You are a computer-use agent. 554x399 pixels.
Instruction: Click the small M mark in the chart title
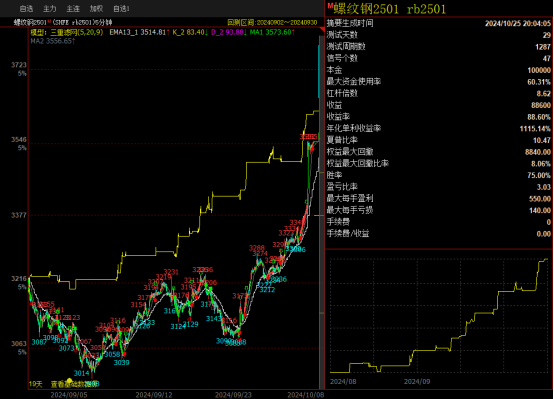tap(49, 21)
